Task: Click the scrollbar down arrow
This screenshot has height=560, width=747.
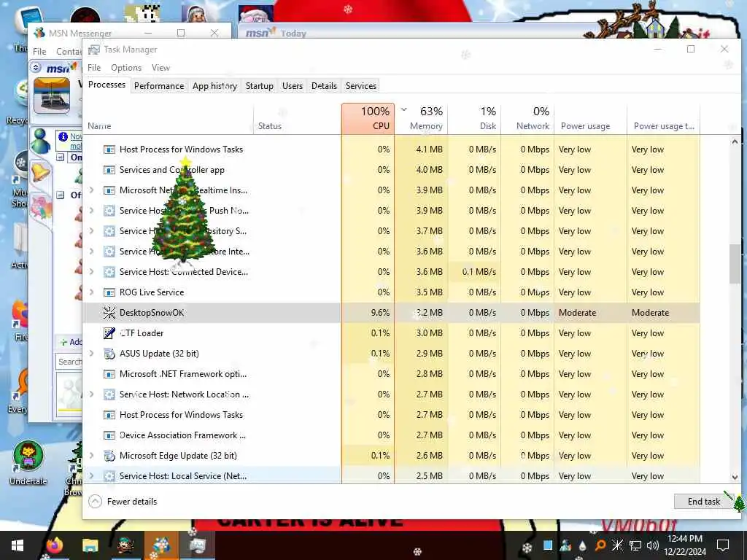Action: [x=735, y=477]
